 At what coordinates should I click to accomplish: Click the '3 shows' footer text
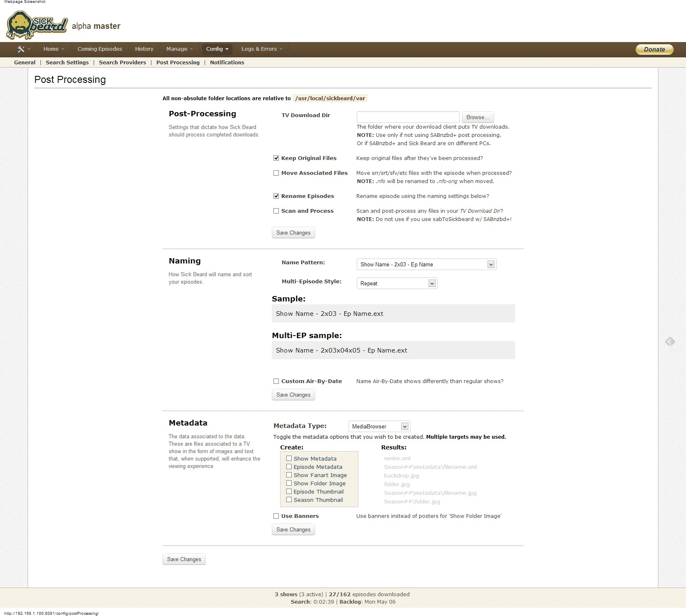(286, 595)
